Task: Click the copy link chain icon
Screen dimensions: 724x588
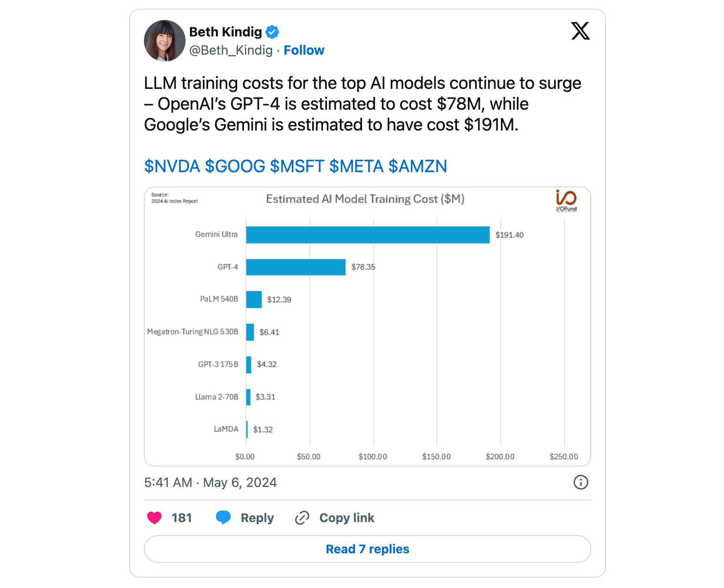Action: coord(302,517)
